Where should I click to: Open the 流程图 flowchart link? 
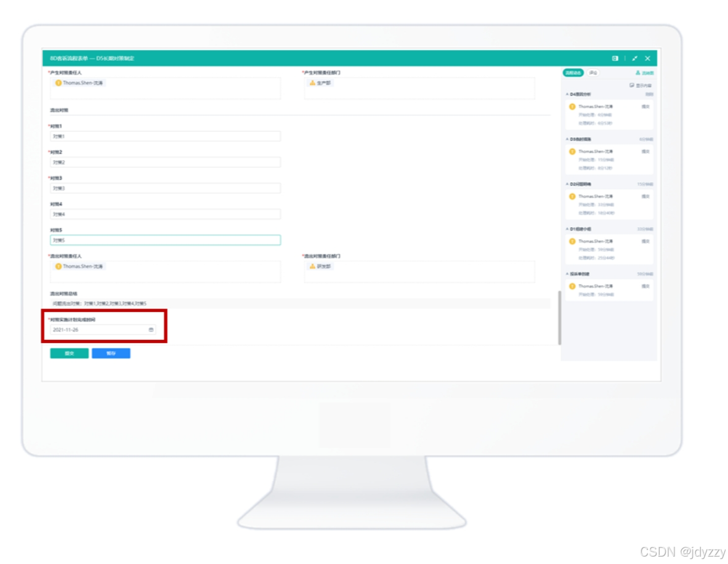point(644,73)
